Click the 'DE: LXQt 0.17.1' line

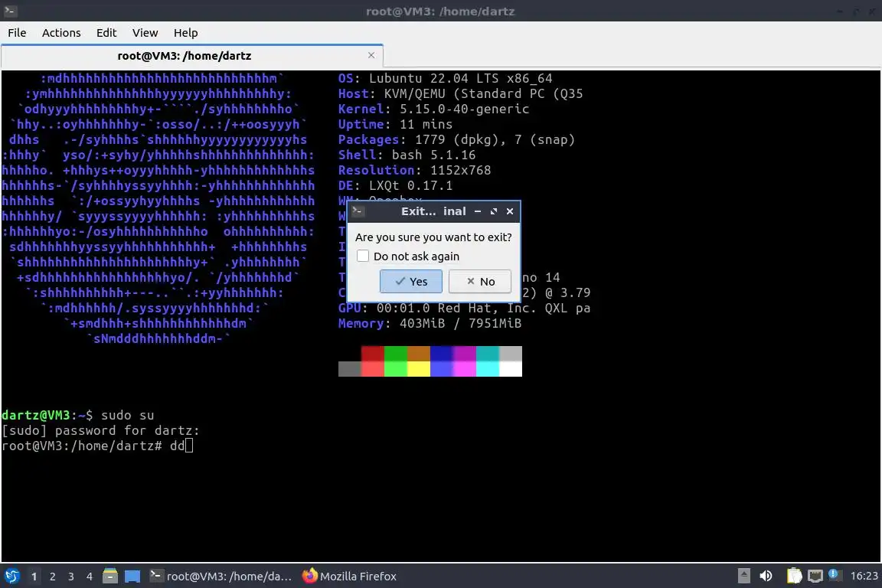point(395,185)
